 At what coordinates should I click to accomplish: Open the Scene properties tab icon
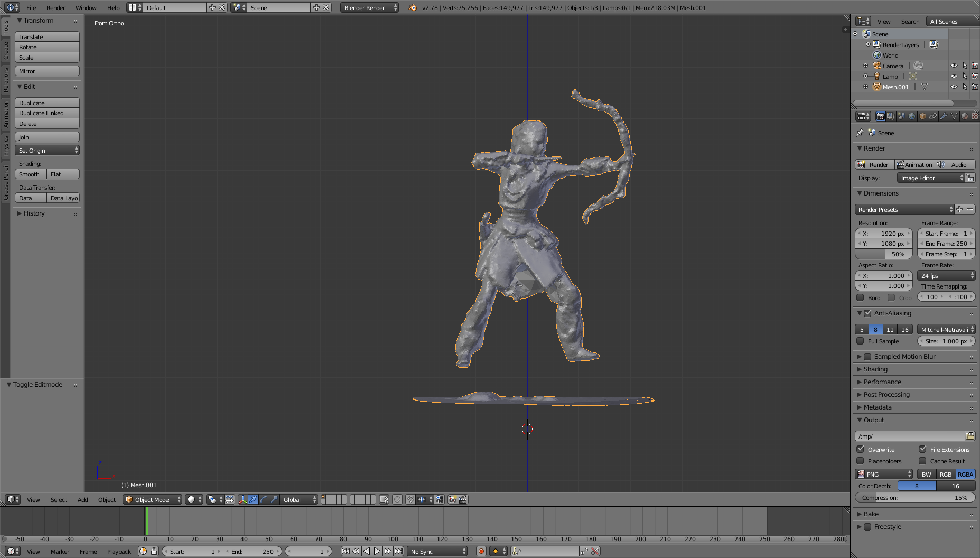coord(901,116)
